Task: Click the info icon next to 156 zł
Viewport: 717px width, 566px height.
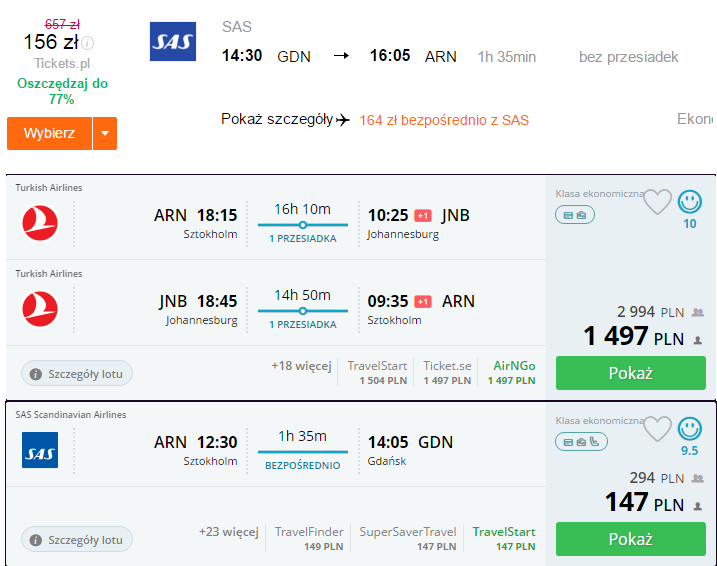Action: (88, 43)
